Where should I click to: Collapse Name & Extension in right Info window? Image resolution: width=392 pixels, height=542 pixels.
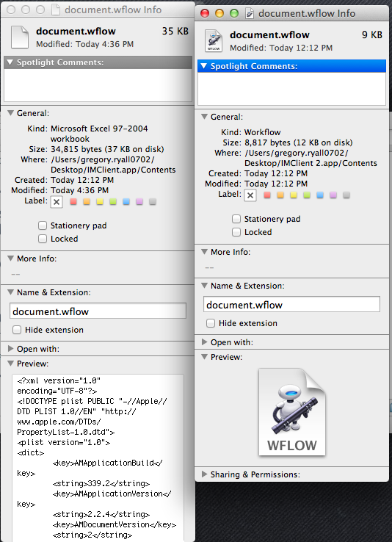[x=205, y=286]
